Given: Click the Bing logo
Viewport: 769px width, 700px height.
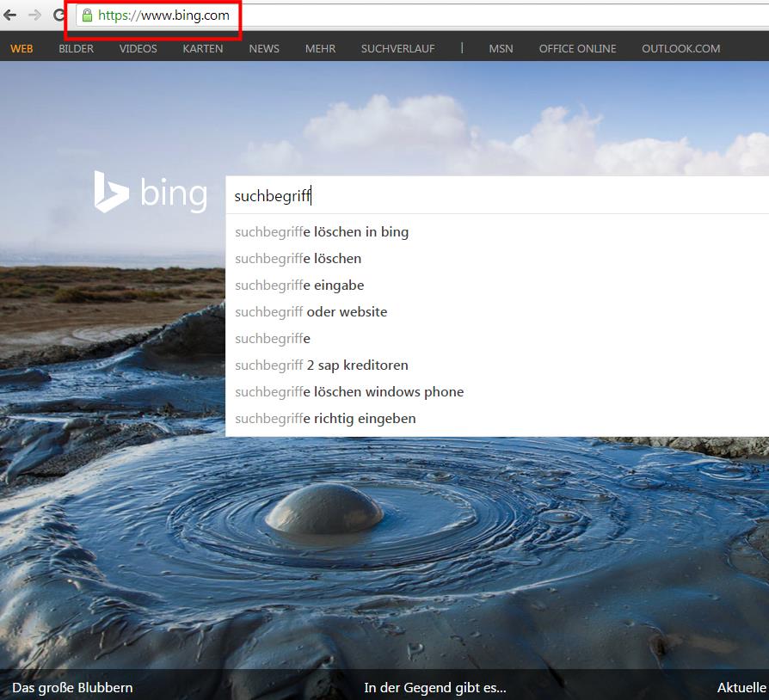Looking at the screenshot, I should tap(151, 192).
